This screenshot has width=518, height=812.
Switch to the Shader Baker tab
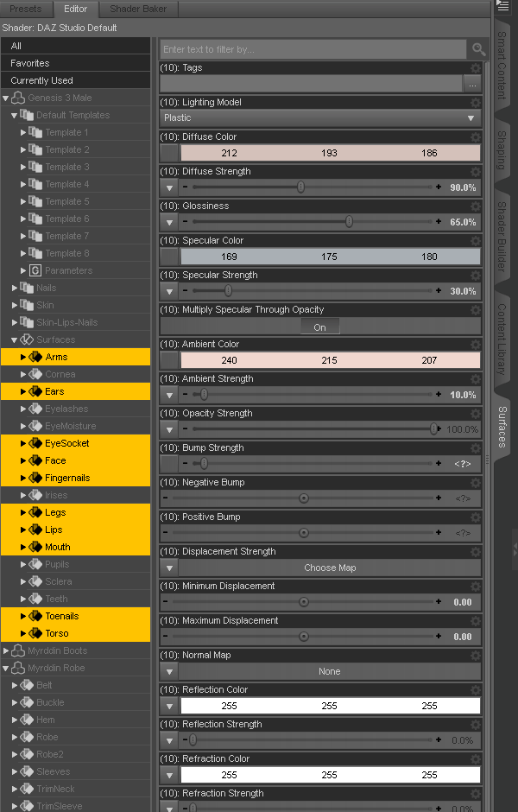(x=138, y=9)
